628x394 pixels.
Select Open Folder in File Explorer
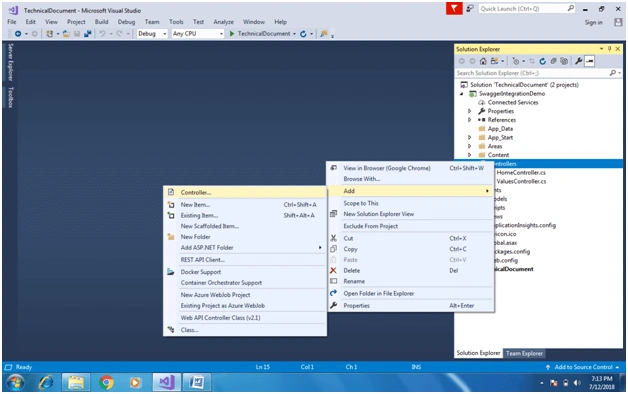tap(411, 293)
